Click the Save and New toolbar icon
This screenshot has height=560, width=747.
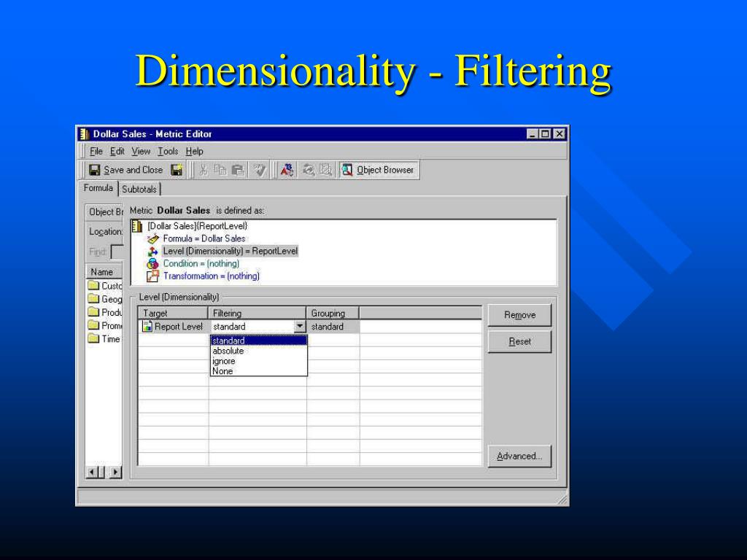[177, 170]
